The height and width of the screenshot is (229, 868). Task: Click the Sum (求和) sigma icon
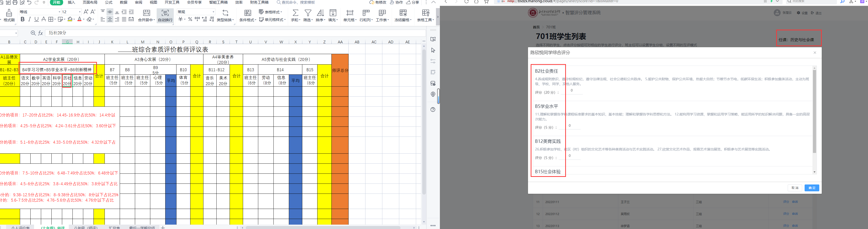point(295,13)
